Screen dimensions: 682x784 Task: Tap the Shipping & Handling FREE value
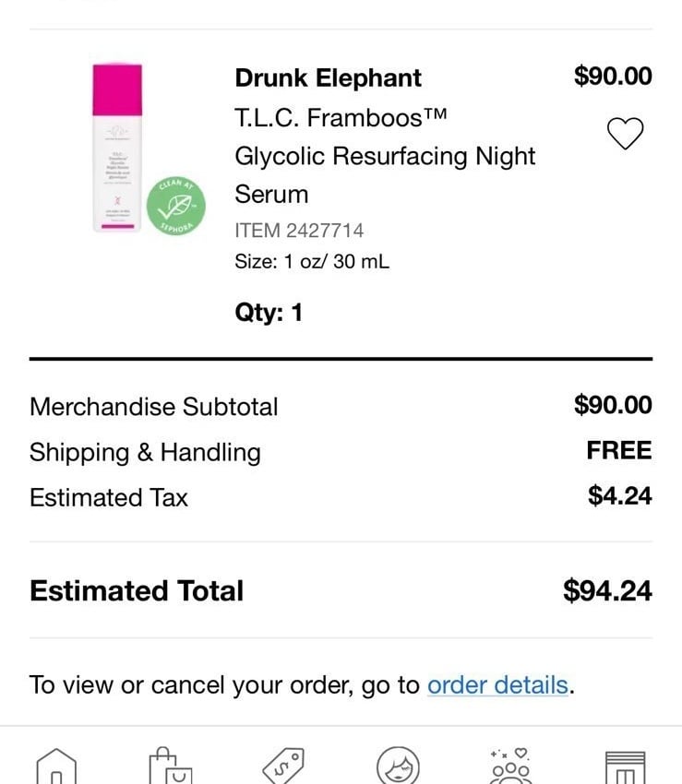point(619,450)
